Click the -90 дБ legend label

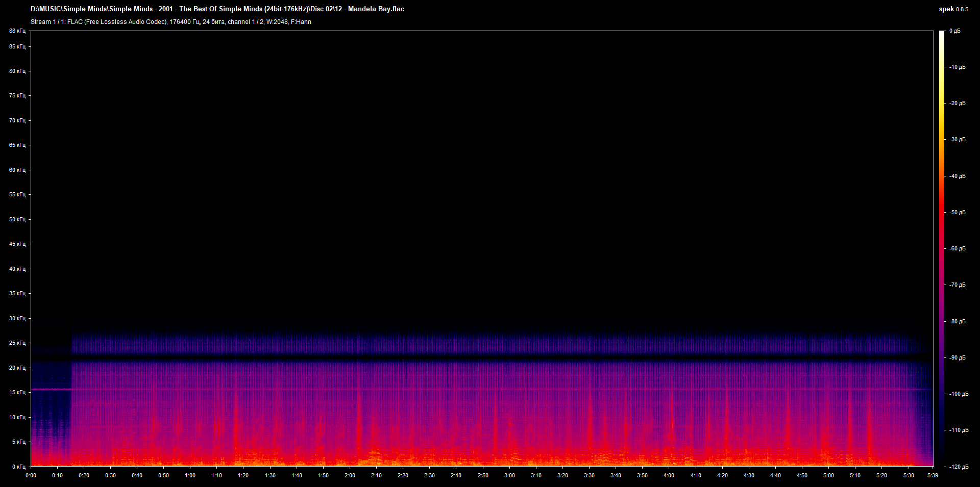[x=958, y=357]
